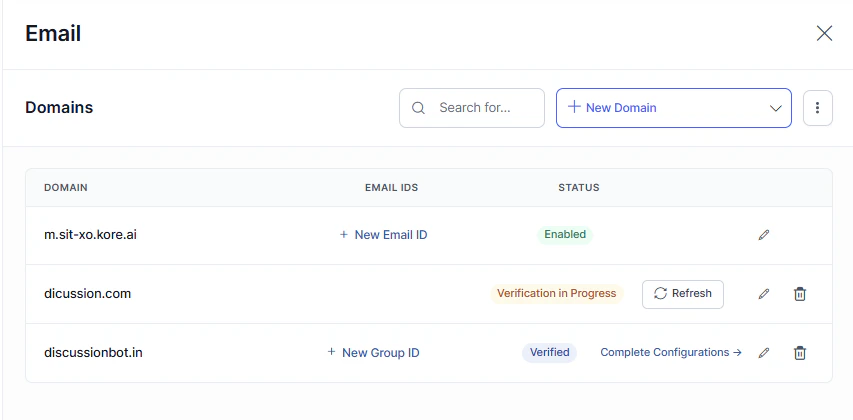This screenshot has width=853, height=420.
Task: Select the discussionbot.in domain name
Action: pos(93,353)
